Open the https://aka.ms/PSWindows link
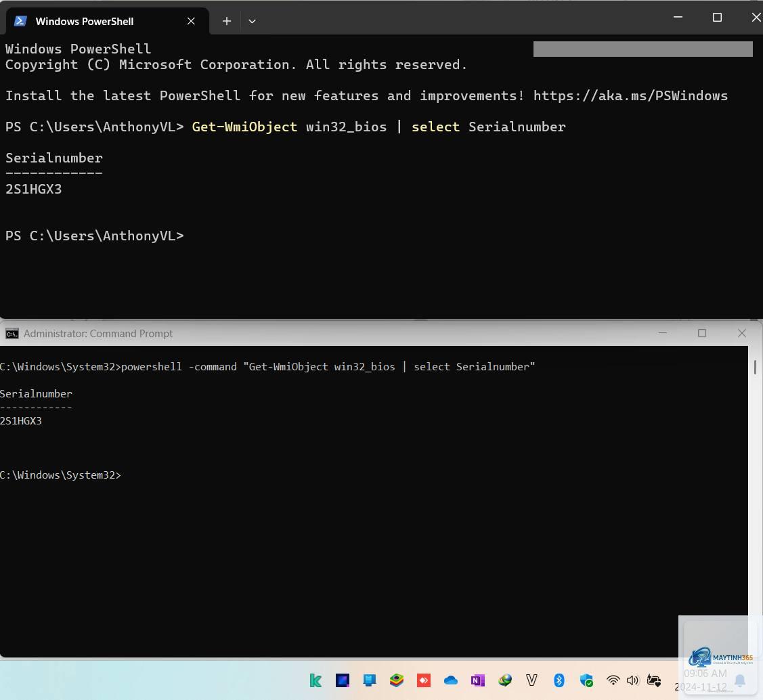 point(630,95)
